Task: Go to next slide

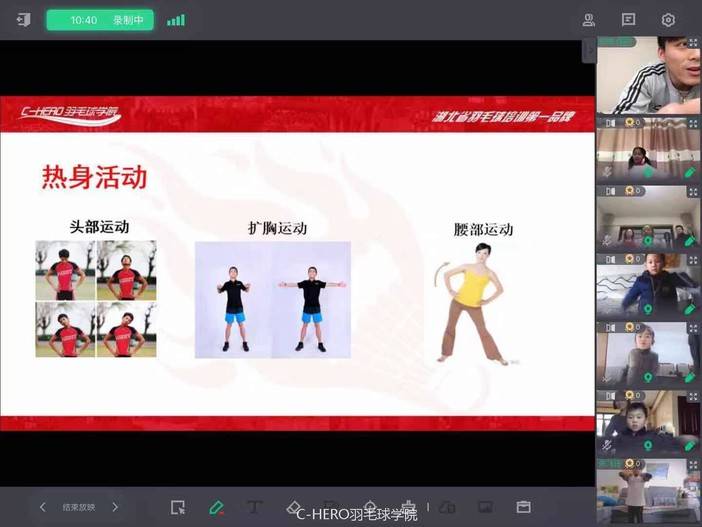Action: (115, 507)
